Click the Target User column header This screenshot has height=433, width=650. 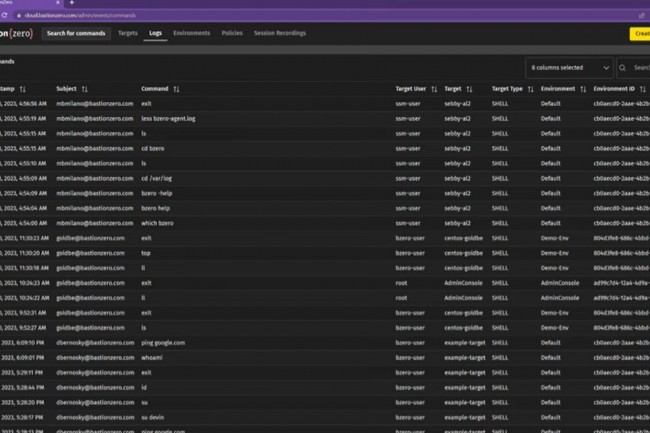(x=410, y=89)
